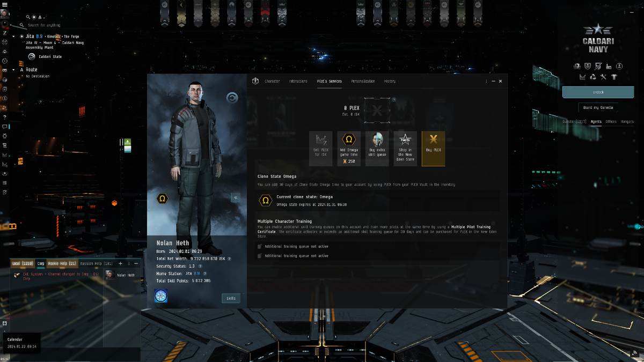Screen dimensions: 644x362
Task: Open the Reprocessing recycle service icon
Action: click(593, 77)
